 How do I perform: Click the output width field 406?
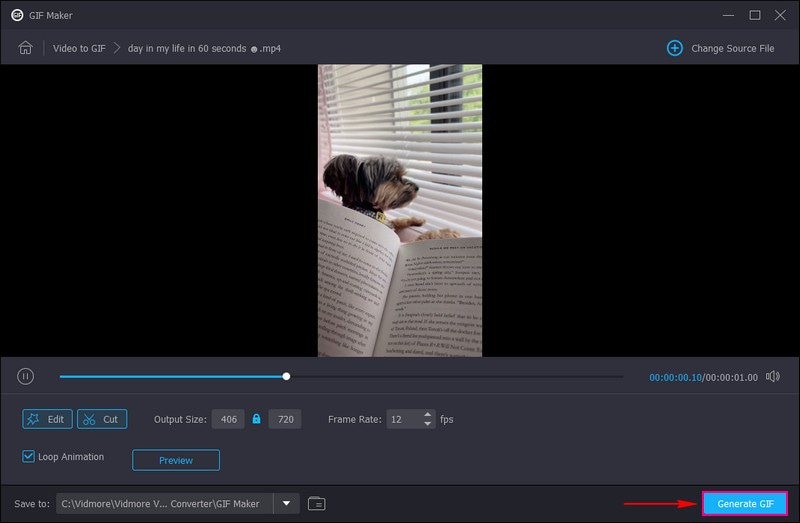click(228, 419)
